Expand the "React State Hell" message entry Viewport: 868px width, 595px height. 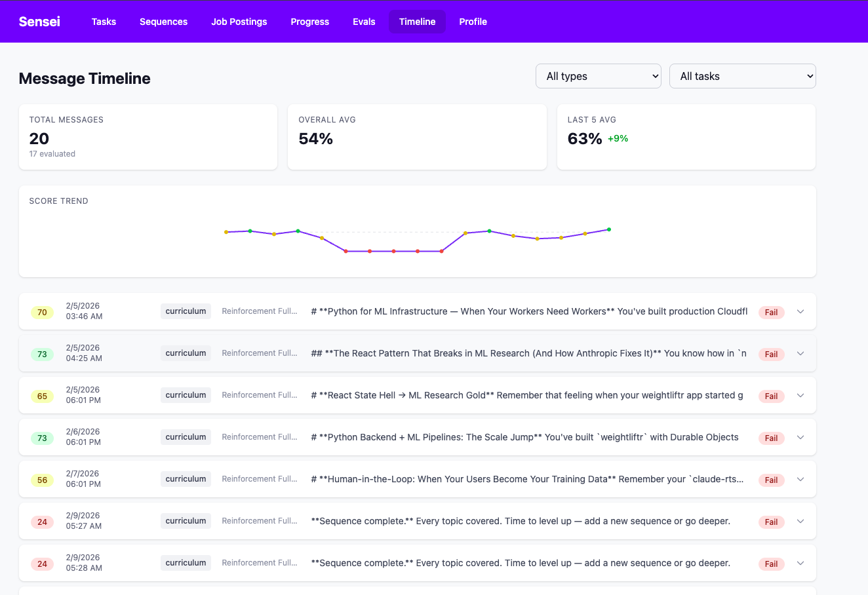(800, 396)
